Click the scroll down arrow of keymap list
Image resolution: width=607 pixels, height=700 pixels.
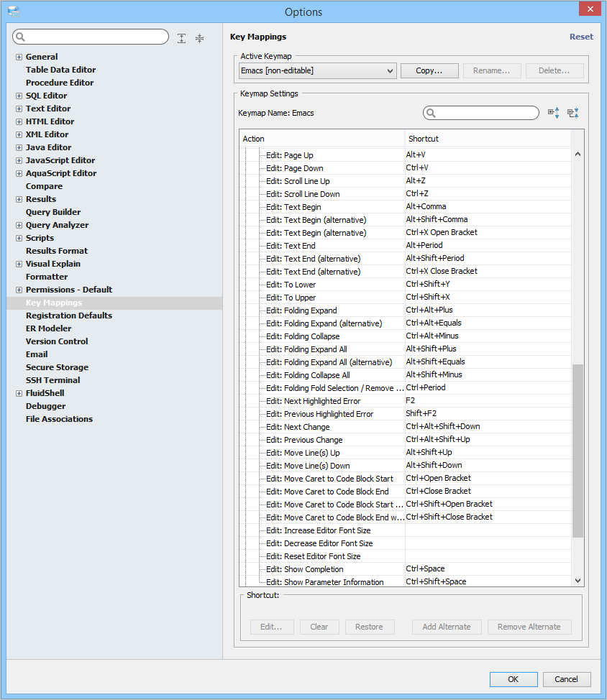pos(578,581)
